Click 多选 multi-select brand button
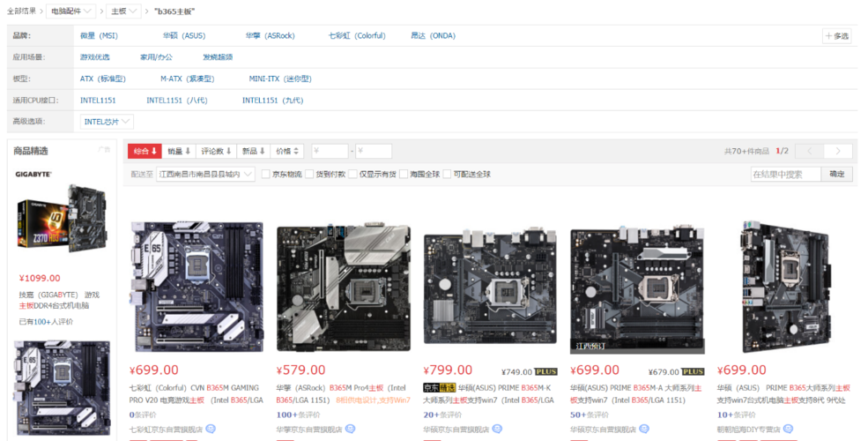Screen dimensions: 868x441 point(836,35)
